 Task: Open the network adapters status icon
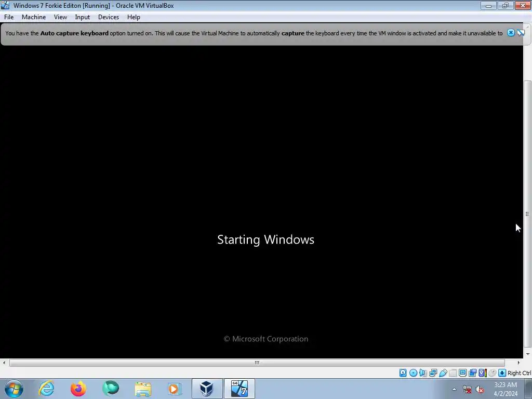click(433, 373)
